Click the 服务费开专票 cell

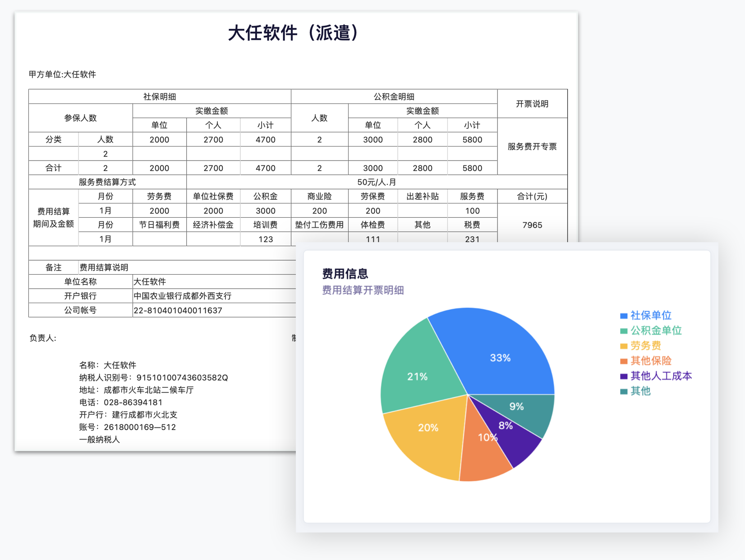(x=532, y=147)
